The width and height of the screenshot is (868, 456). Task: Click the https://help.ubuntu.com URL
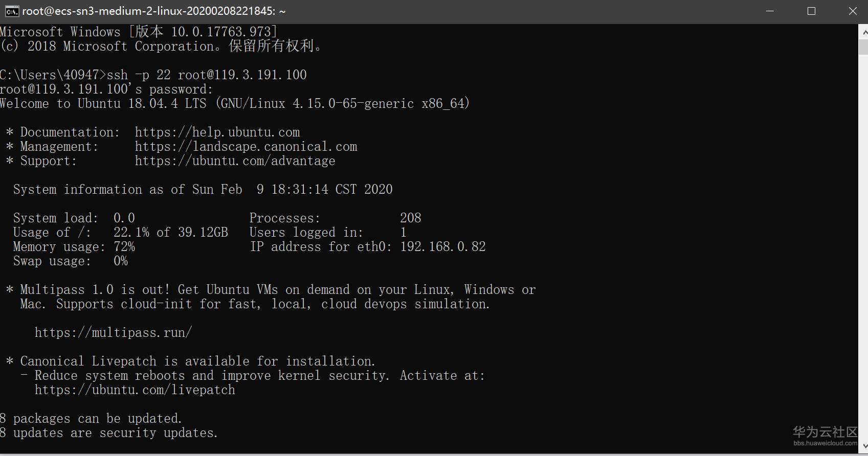tap(217, 132)
